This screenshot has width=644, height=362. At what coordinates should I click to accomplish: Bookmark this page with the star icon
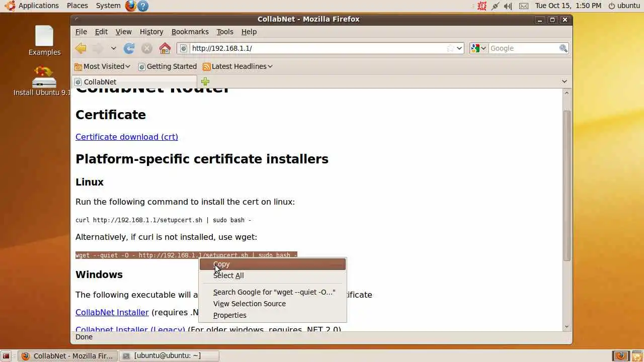click(x=450, y=48)
